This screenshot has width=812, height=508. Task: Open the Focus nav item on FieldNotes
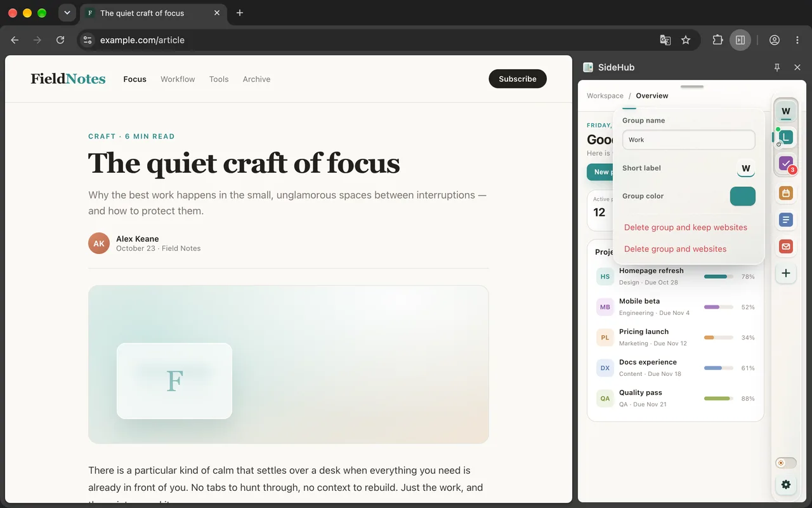point(134,79)
